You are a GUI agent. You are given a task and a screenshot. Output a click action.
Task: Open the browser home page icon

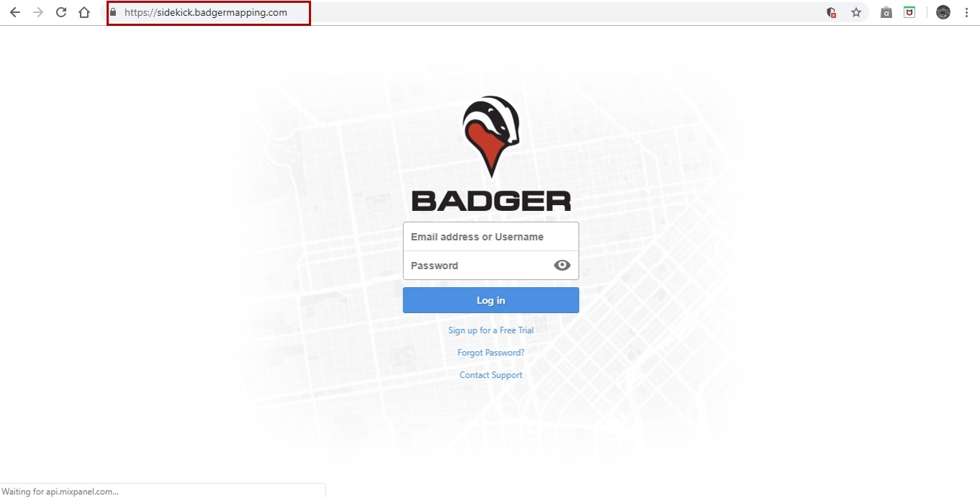pos(84,12)
